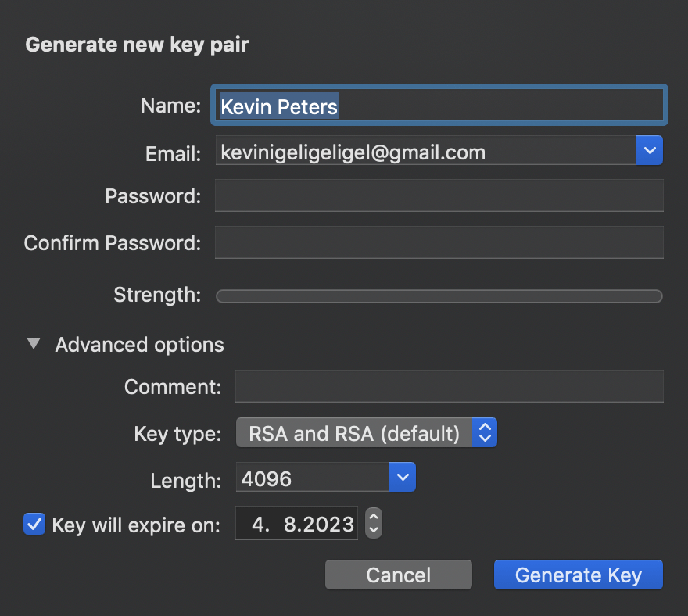Click the Name field containing Kevin Peters
The width and height of the screenshot is (688, 616).
point(438,105)
